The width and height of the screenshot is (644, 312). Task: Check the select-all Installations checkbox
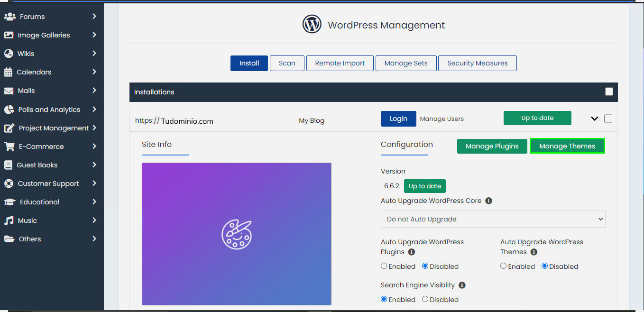(x=609, y=92)
